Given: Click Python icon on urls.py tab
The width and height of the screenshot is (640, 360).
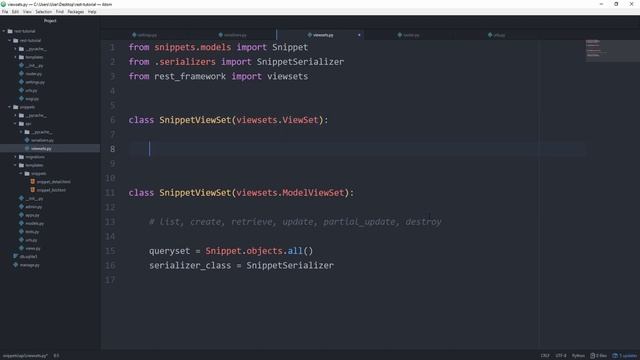Looking at the screenshot, I should coord(490,35).
